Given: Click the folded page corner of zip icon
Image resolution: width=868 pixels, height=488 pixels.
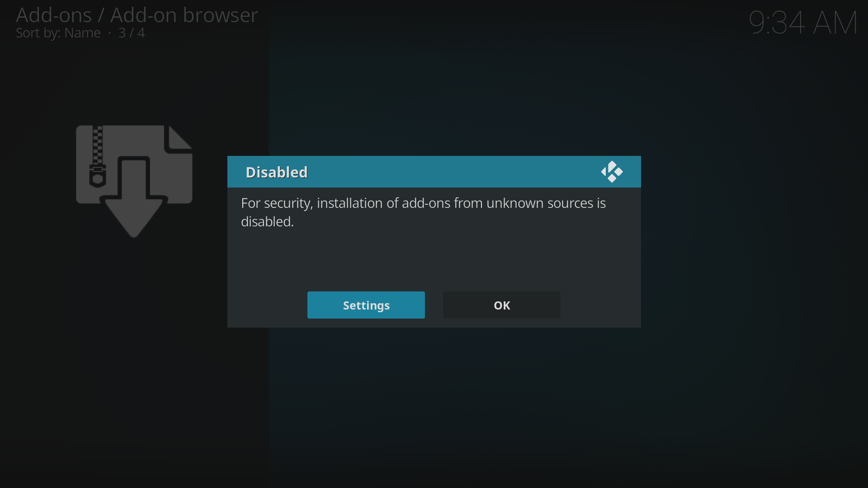Looking at the screenshot, I should point(179,137).
